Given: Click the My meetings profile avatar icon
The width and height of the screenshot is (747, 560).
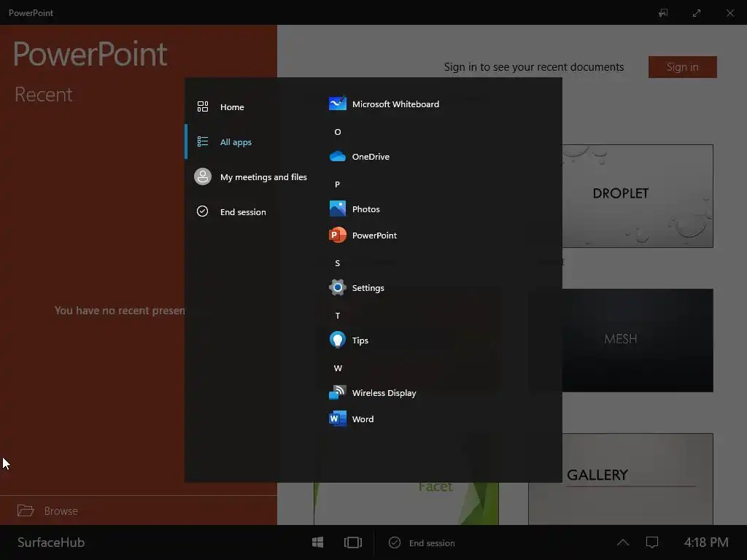Looking at the screenshot, I should [203, 176].
